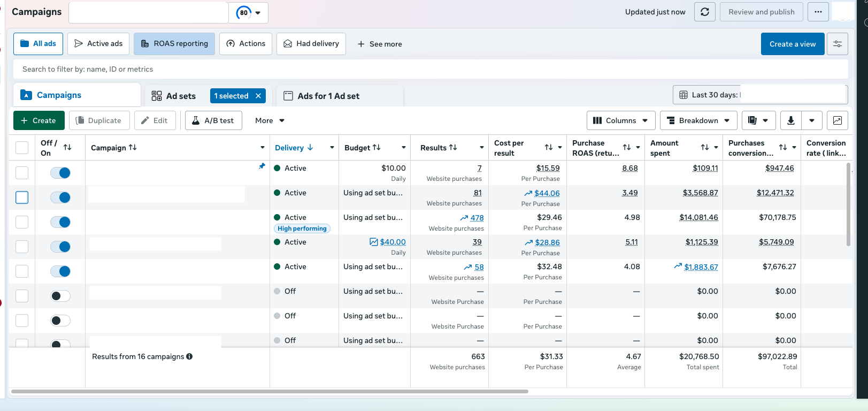Click the Edit button
This screenshot has height=411, width=868.
click(x=155, y=120)
